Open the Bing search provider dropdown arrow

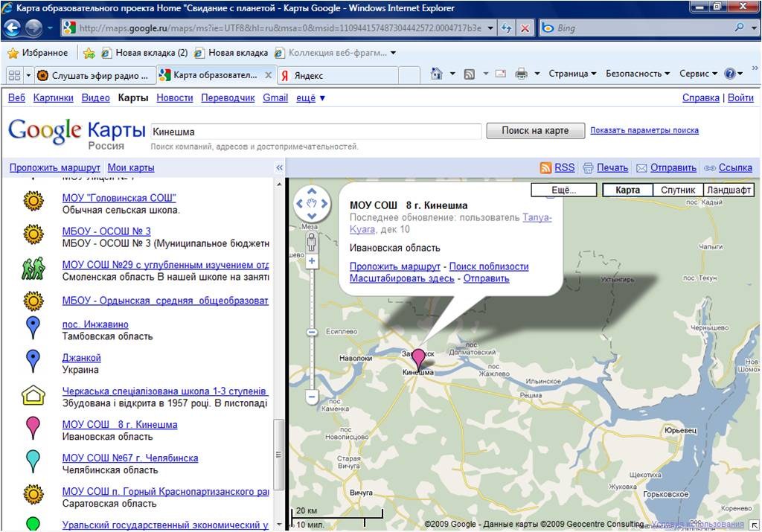tap(755, 28)
